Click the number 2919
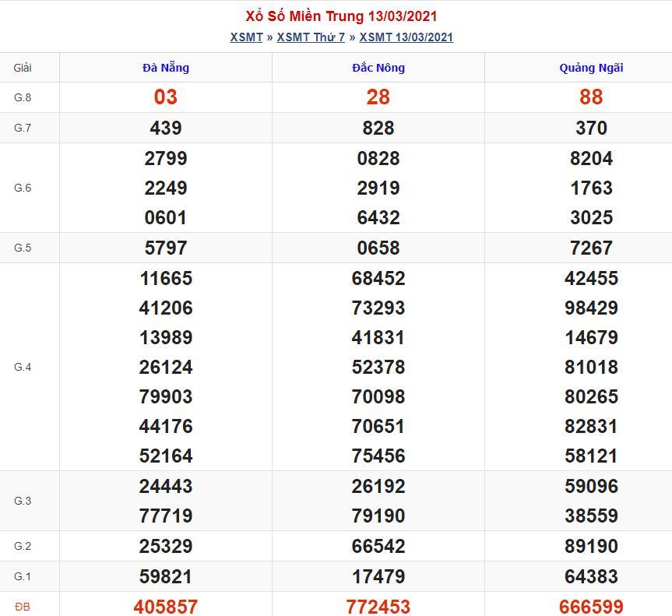672x616 pixels. pos(378,188)
